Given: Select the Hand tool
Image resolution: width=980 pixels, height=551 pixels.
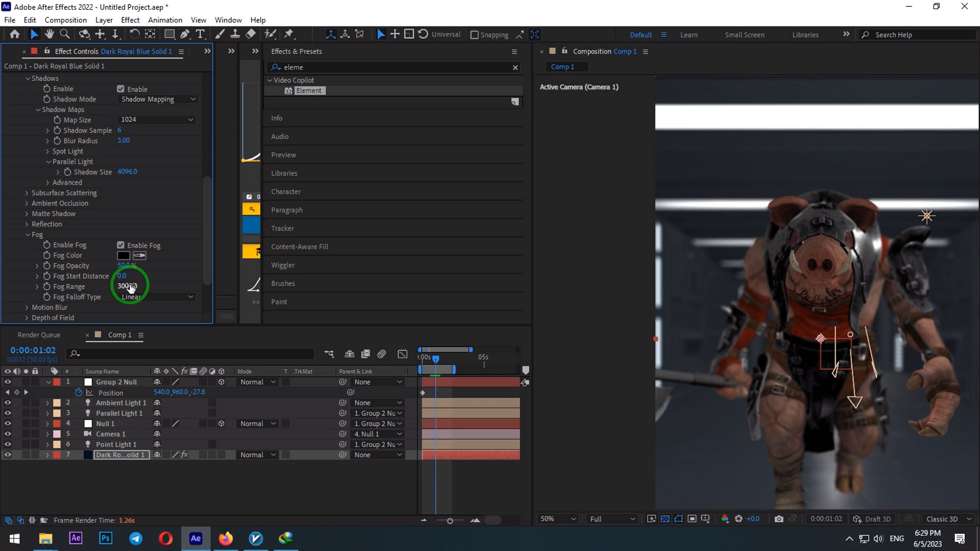Looking at the screenshot, I should [50, 34].
